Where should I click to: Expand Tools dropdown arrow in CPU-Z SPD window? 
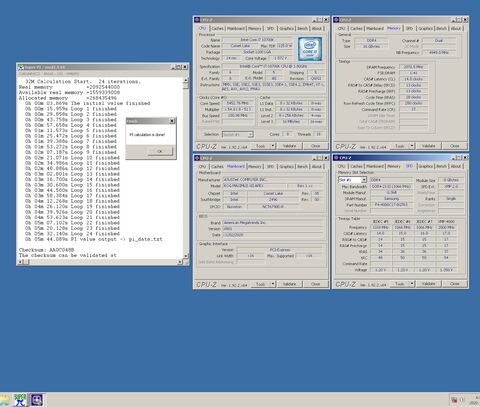[x=412, y=284]
